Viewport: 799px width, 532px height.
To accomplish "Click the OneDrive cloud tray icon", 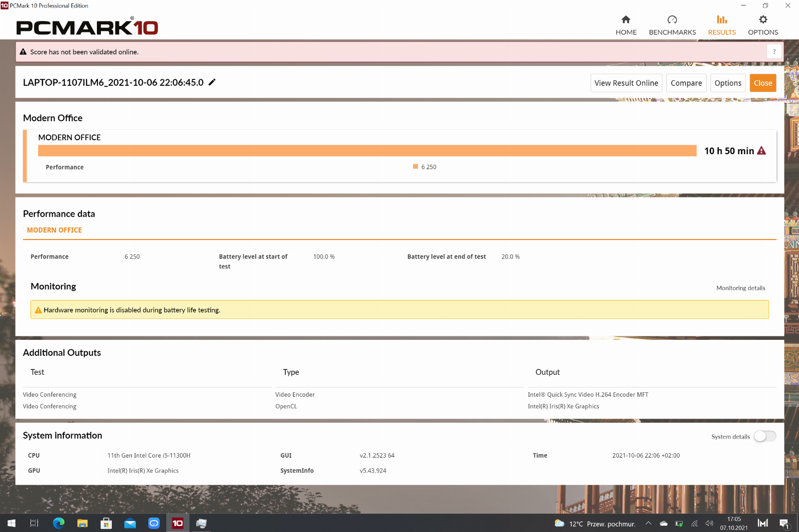I will 664,524.
